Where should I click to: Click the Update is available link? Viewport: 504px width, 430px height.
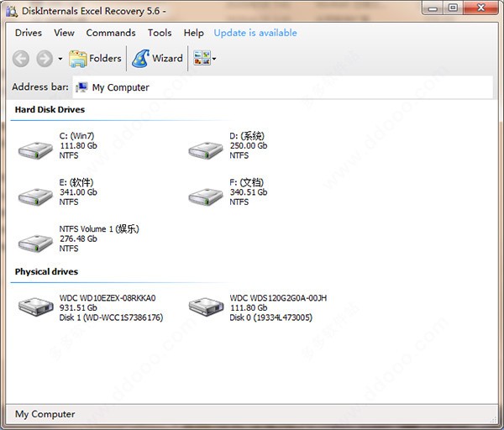pos(255,33)
